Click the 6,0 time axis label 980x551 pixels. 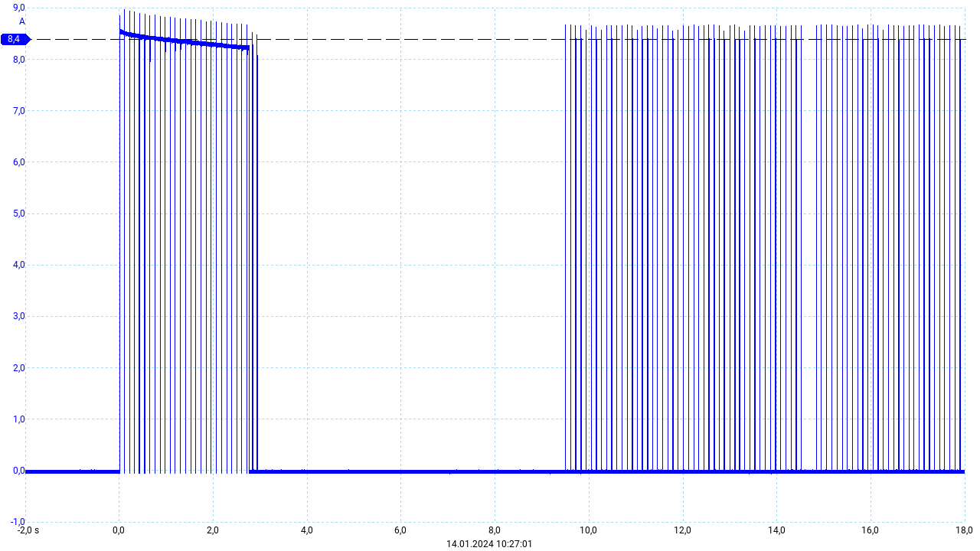pos(400,530)
